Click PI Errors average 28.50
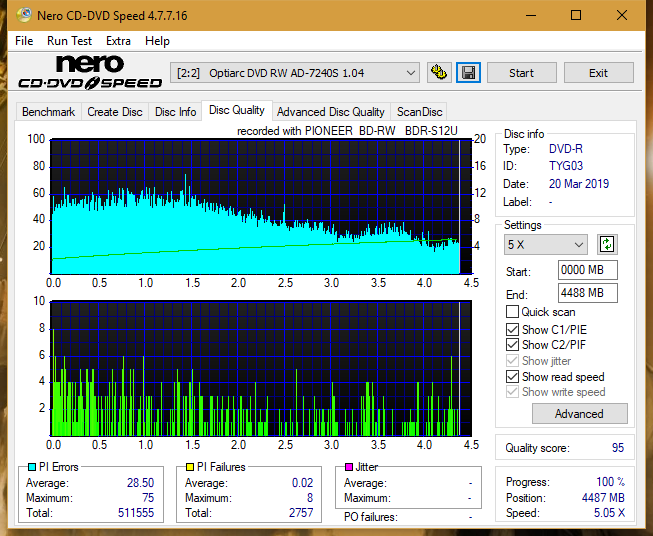Viewport: 653px width, 536px height. tap(140, 483)
